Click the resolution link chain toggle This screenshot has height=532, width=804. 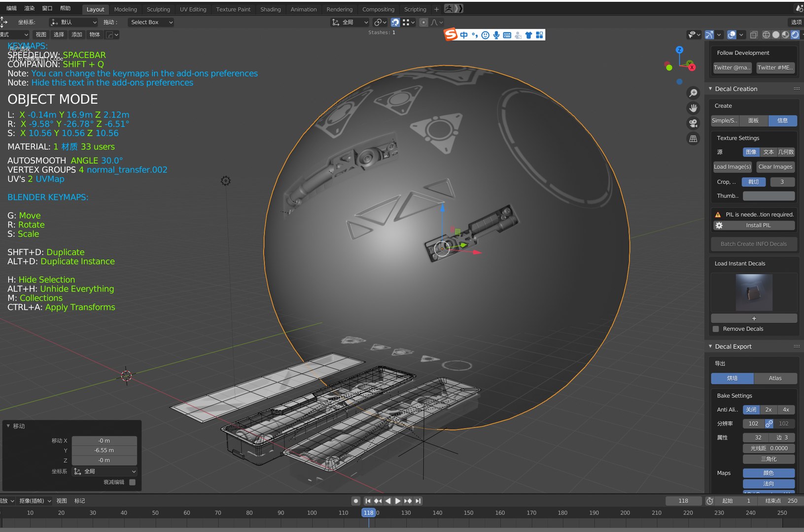769,424
